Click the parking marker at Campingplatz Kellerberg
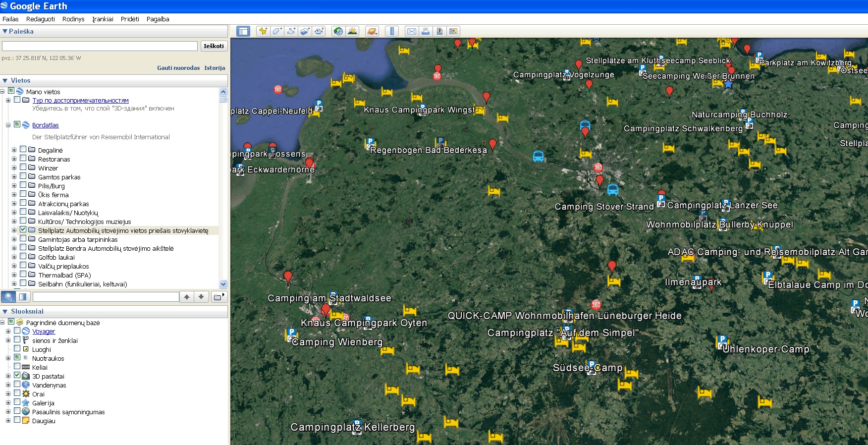 coord(356,427)
